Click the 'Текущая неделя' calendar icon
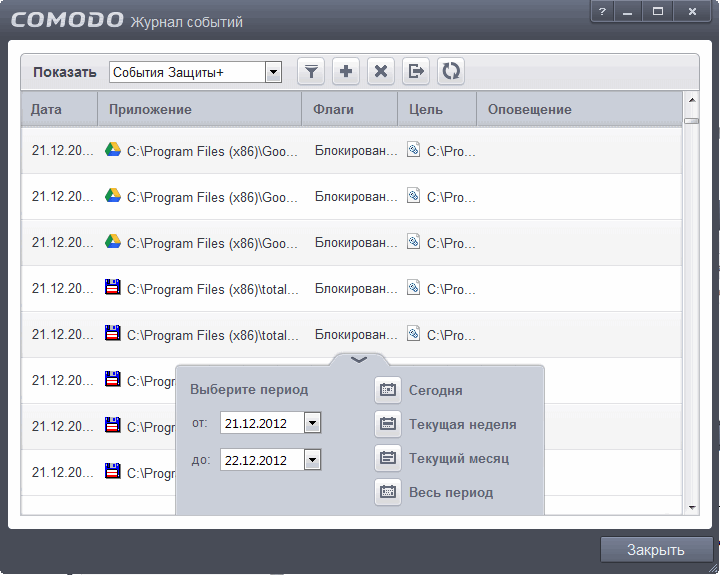Screen dimensions: 720x575 (x=388, y=424)
